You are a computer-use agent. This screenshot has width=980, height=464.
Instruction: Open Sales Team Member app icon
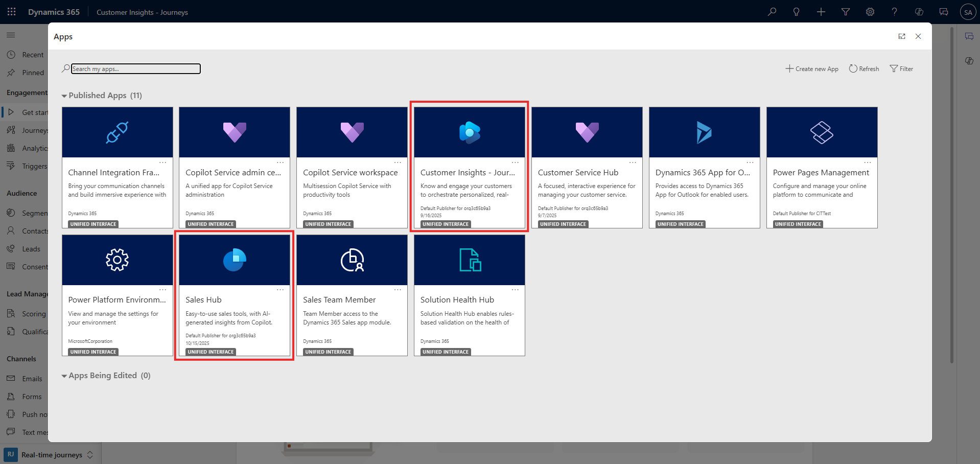[352, 260]
